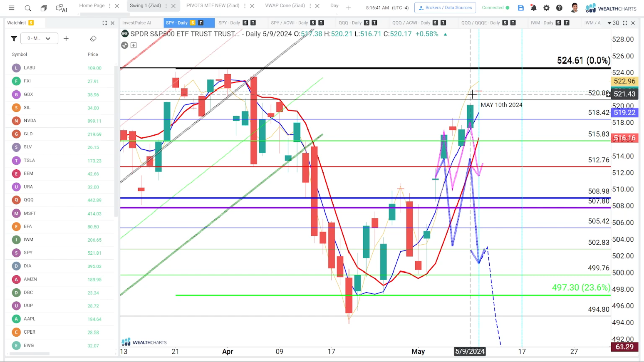Click the 519.22 blue price label

click(x=625, y=113)
